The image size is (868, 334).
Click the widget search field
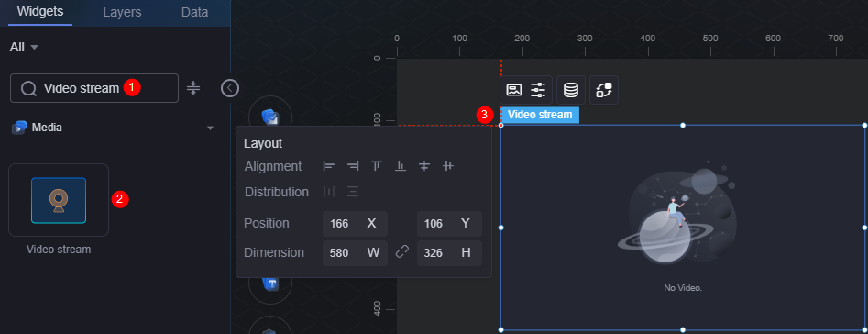pos(94,88)
